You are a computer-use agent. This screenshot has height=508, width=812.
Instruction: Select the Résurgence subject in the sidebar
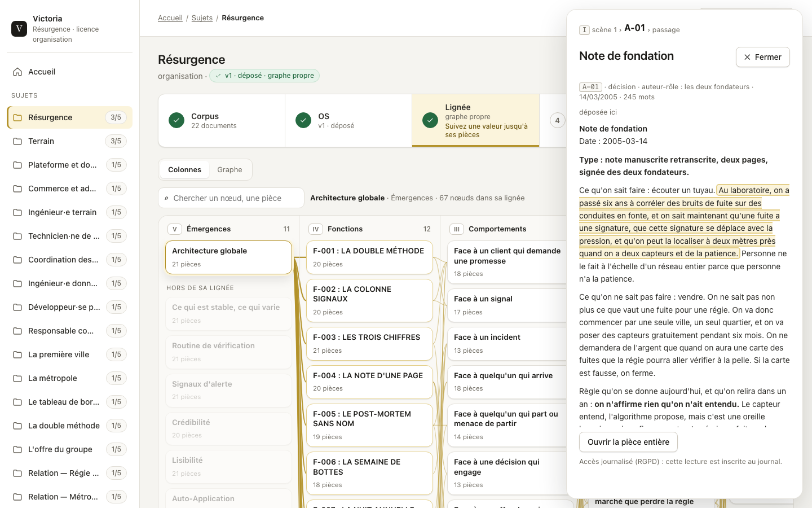coord(69,117)
